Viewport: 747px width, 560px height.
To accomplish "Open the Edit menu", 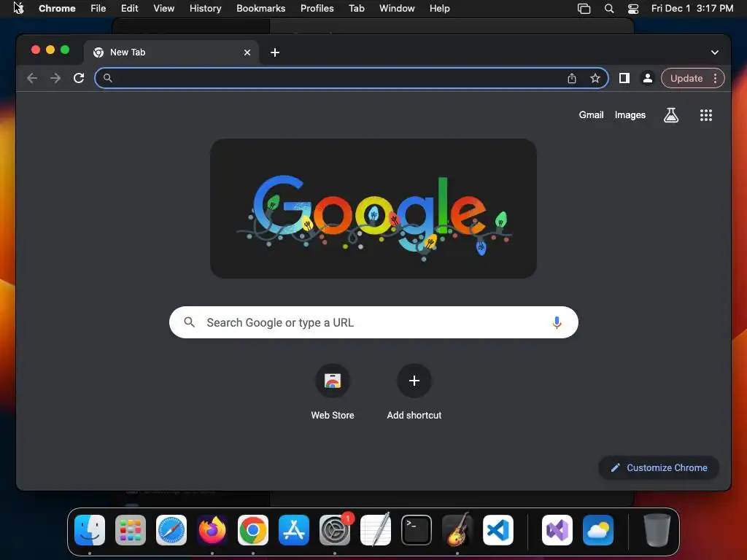I will 129,9.
